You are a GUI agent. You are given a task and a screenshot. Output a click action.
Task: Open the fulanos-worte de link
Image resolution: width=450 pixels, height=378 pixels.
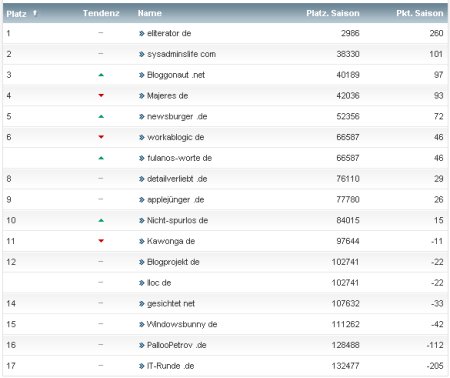[179, 158]
